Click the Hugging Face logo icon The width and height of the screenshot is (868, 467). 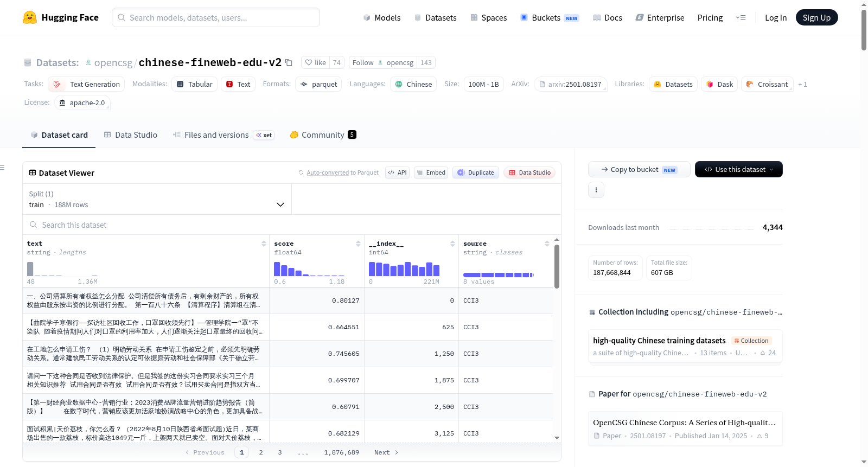coord(30,17)
